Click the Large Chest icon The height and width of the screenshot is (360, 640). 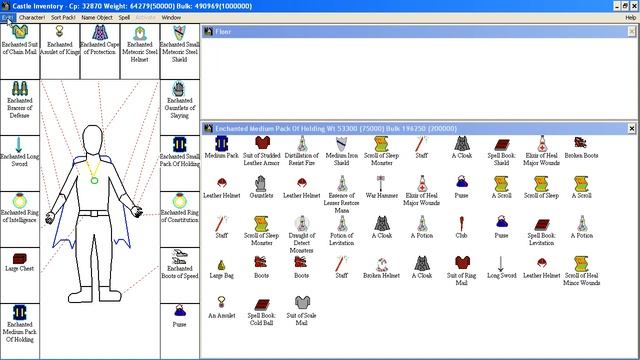tap(20, 258)
